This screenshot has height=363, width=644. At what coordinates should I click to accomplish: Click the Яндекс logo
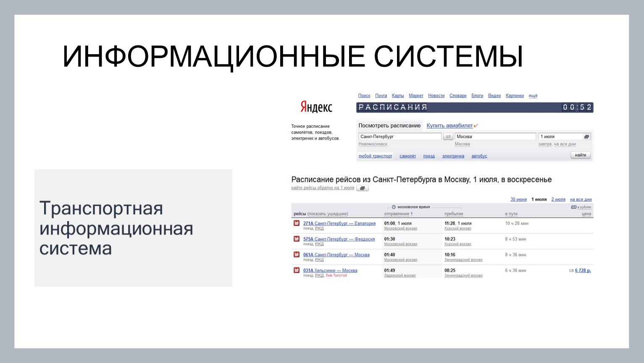pyautogui.click(x=316, y=107)
